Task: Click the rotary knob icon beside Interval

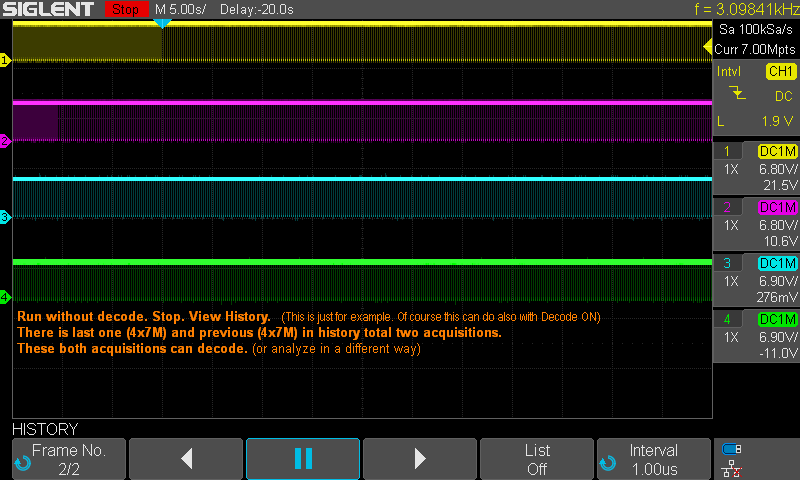Action: [607, 464]
